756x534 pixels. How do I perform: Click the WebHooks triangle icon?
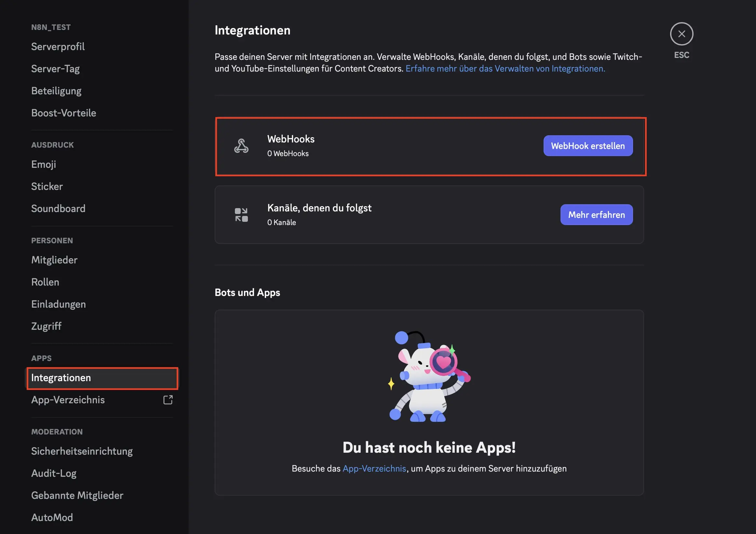point(242,146)
